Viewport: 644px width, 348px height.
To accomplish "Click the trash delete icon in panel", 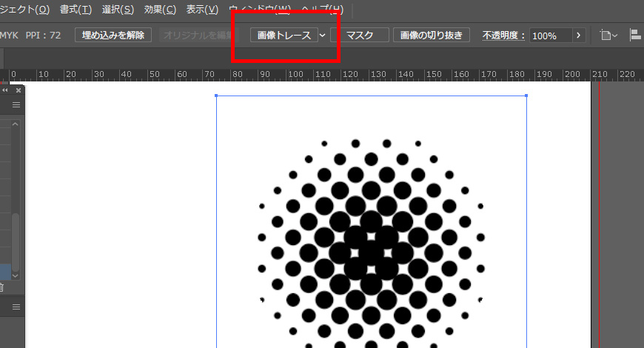I will click(x=1, y=287).
